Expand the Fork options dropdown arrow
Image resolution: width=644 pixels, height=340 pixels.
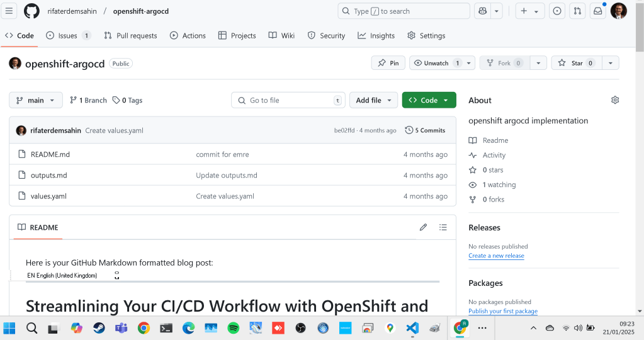click(538, 63)
